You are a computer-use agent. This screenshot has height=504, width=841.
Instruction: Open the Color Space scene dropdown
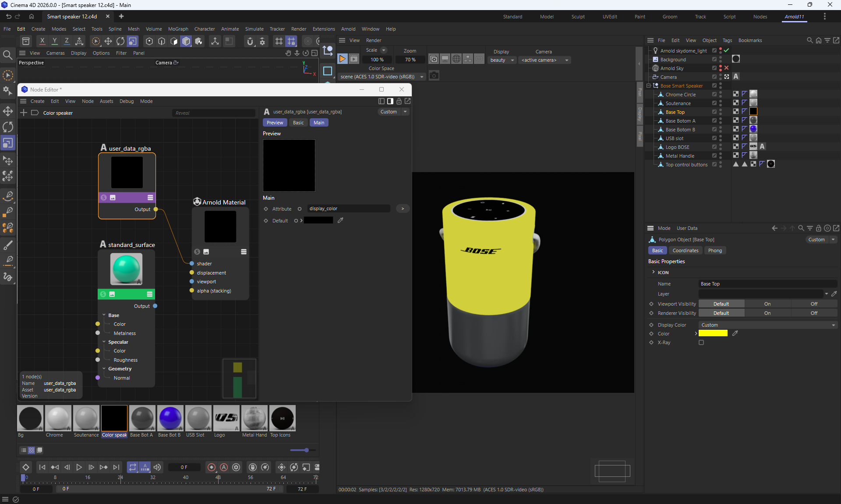coord(382,77)
